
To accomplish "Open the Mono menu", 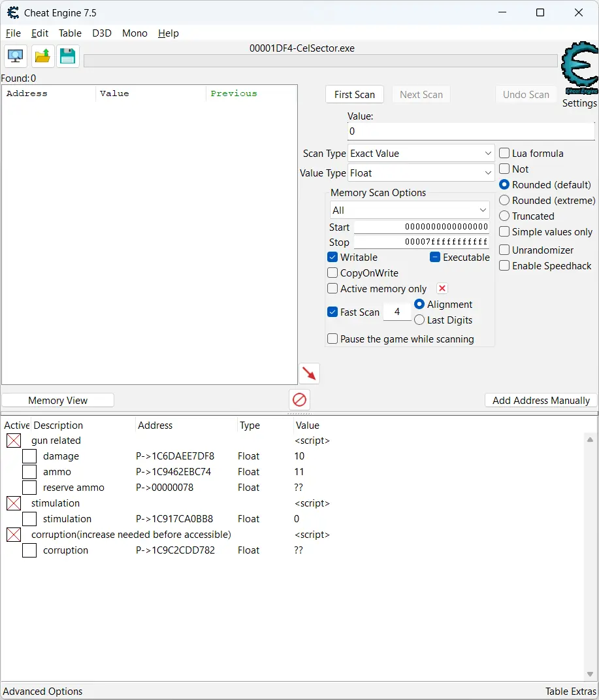I will (135, 33).
